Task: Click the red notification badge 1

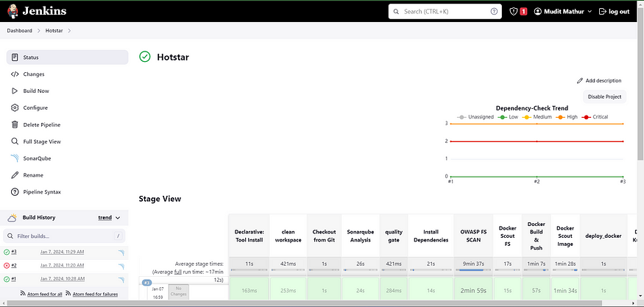Action: 523,12
